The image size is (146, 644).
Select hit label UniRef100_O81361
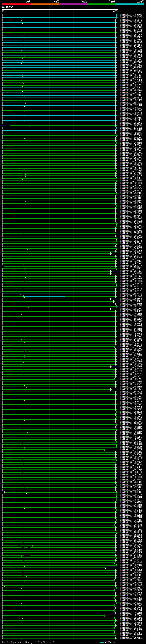point(131,123)
